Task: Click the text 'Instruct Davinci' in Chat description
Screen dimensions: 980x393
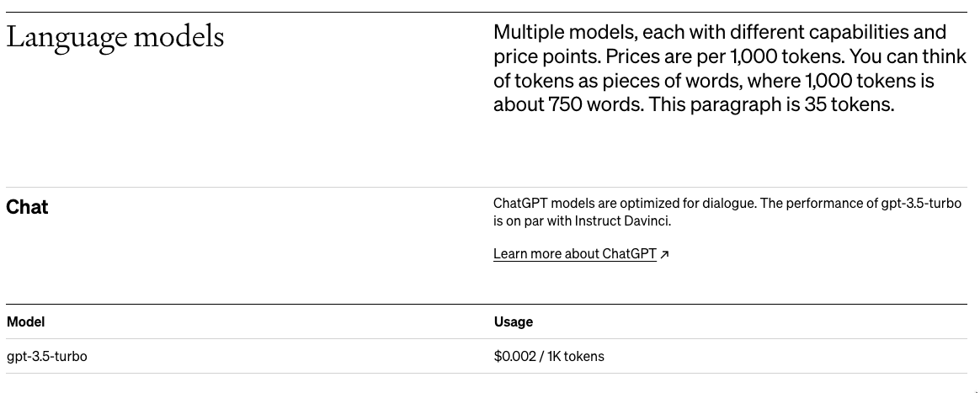Action: click(x=622, y=221)
